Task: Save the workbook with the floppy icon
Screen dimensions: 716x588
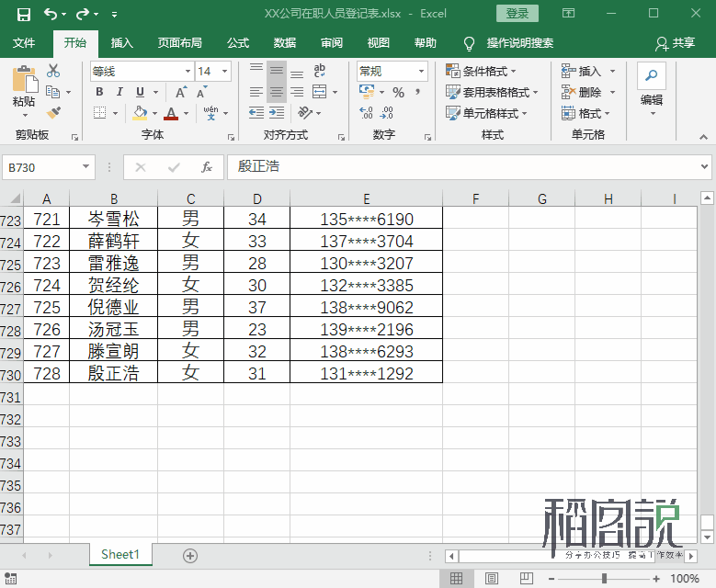Action: [23, 15]
